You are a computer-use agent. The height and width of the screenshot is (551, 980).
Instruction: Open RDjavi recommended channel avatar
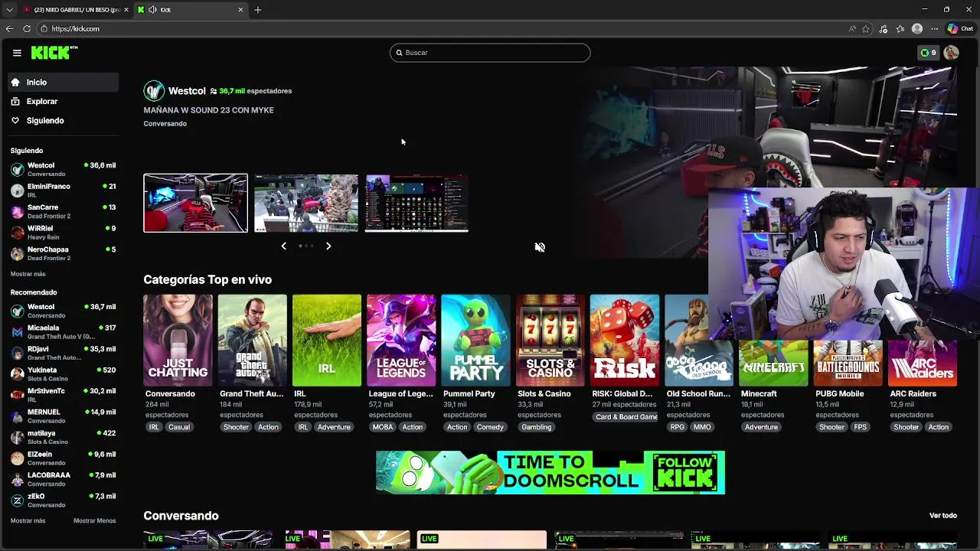17,354
